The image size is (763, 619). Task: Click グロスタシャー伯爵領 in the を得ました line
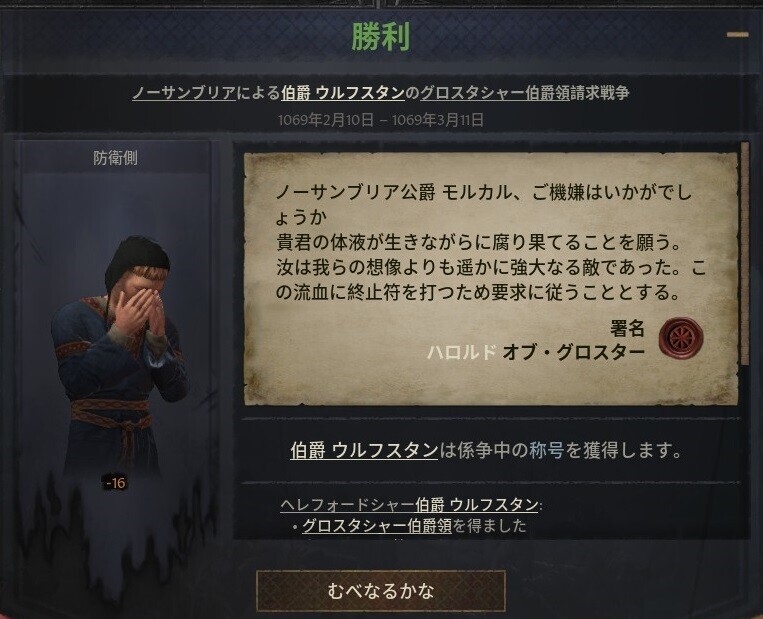pyautogui.click(x=377, y=526)
